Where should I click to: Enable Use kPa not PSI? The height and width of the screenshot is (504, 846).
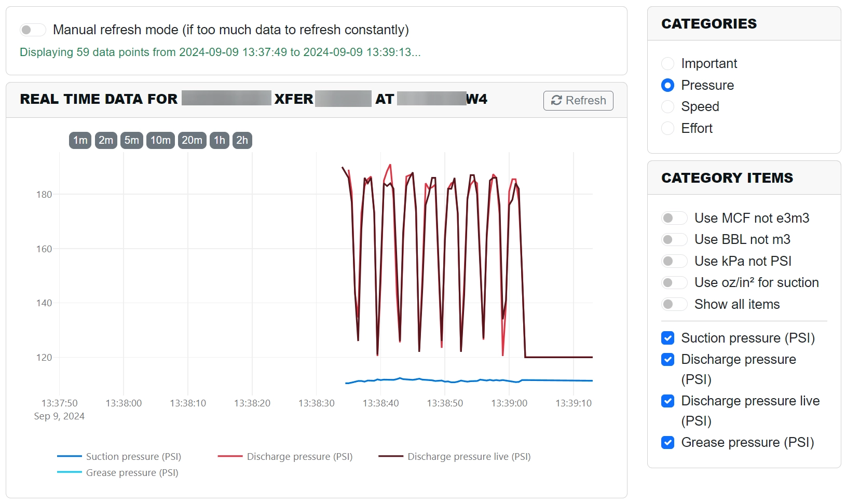pos(674,261)
